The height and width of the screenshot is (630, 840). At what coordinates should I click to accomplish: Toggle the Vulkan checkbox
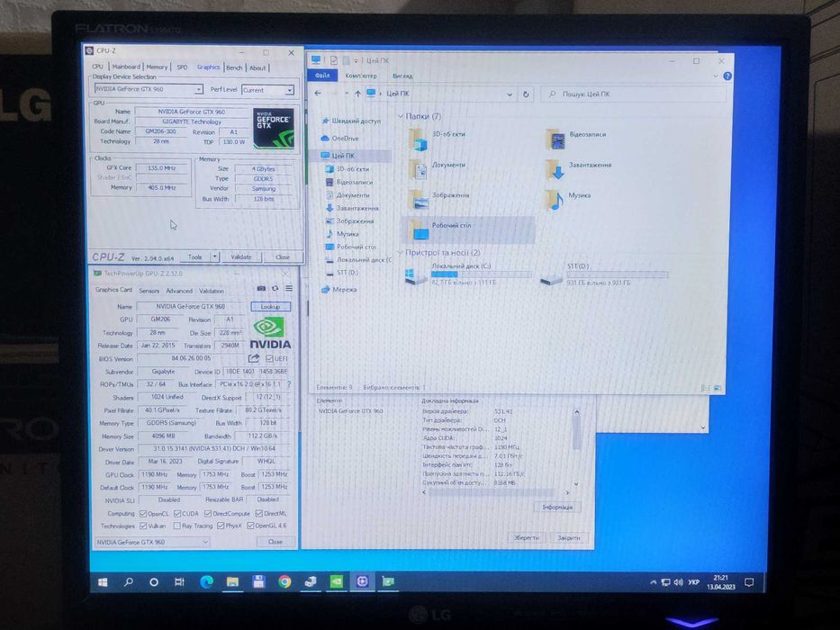click(x=143, y=526)
